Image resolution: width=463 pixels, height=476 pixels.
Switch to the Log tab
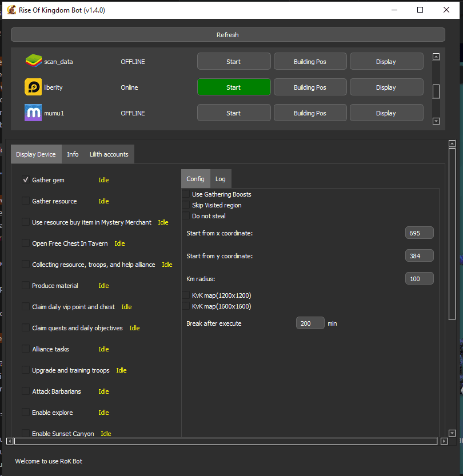[220, 179]
